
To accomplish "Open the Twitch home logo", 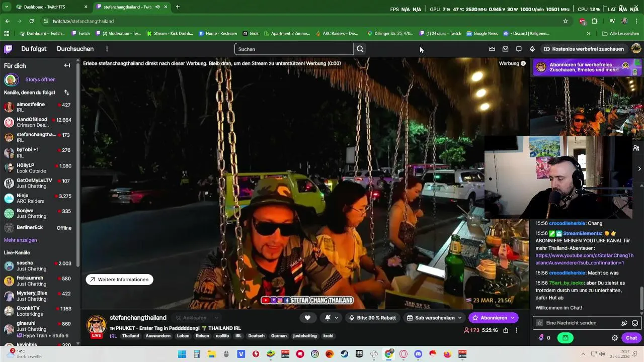I will coord(8,49).
